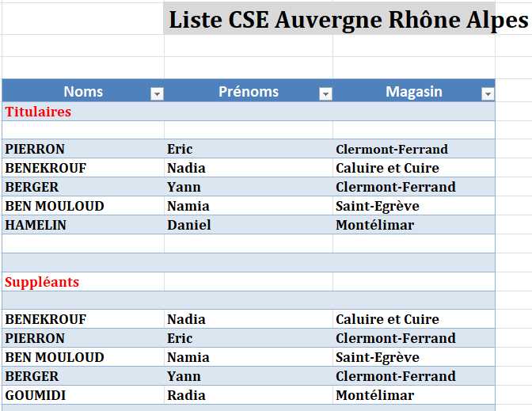
Task: Select Montélimar cell in GOUMIDI row
Action: (374, 395)
